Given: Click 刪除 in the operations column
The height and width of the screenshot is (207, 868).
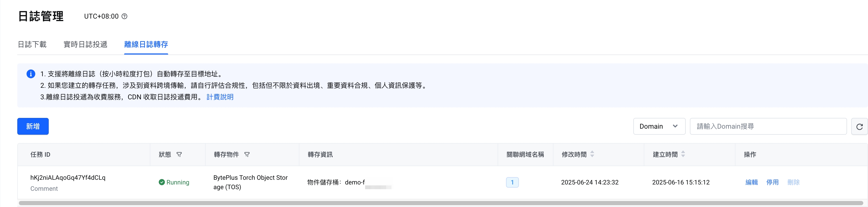Looking at the screenshot, I should pos(794,182).
